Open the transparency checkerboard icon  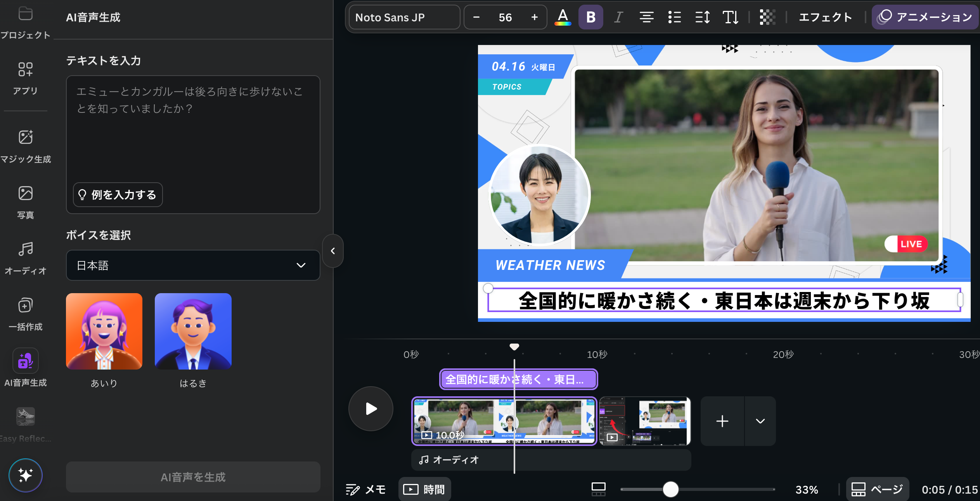pyautogui.click(x=767, y=17)
